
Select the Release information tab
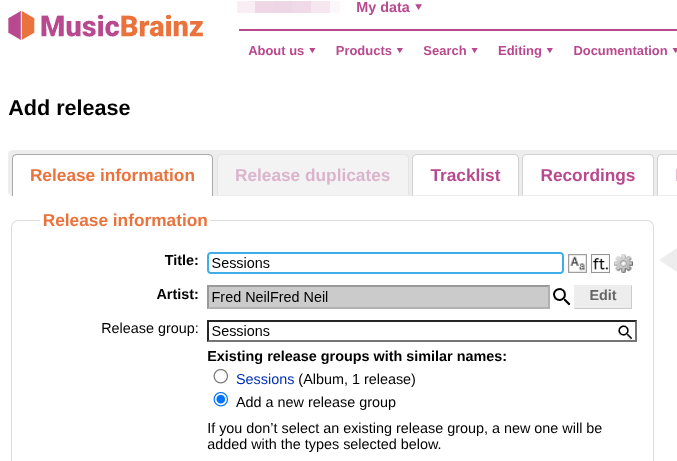tap(112, 176)
